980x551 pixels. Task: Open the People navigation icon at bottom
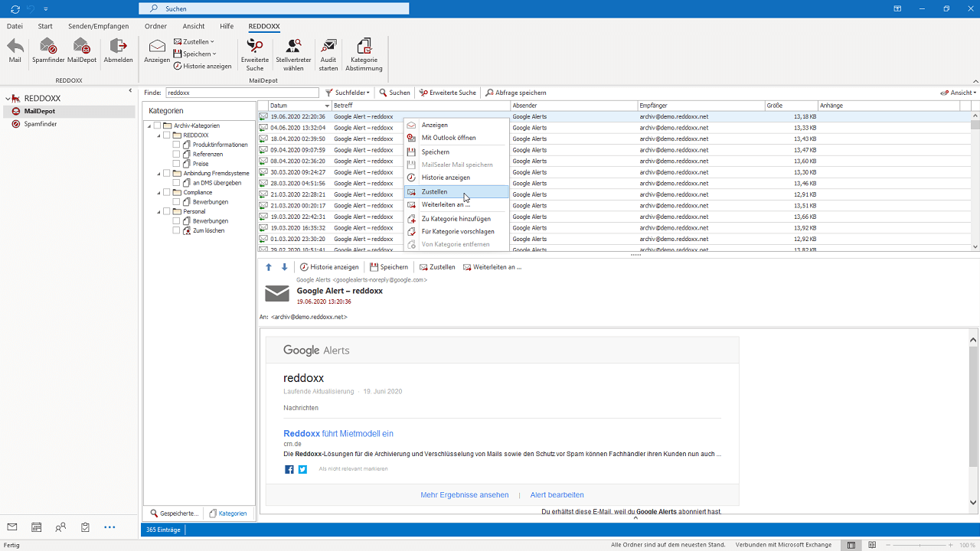coord(60,527)
